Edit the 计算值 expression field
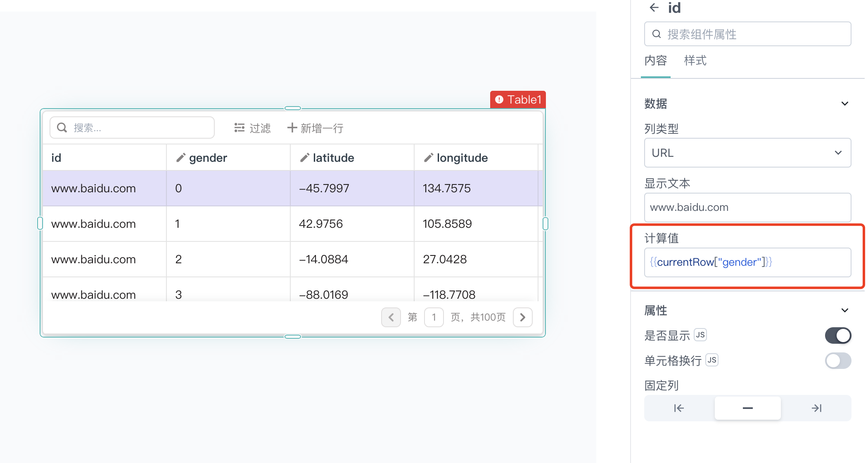 click(747, 262)
